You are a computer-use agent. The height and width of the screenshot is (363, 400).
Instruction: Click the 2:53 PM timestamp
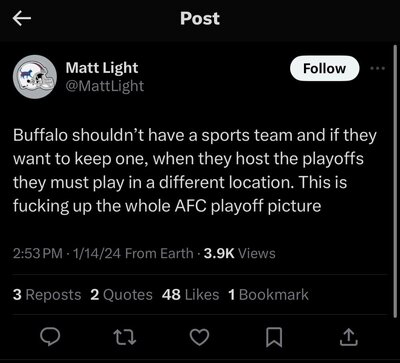38,253
